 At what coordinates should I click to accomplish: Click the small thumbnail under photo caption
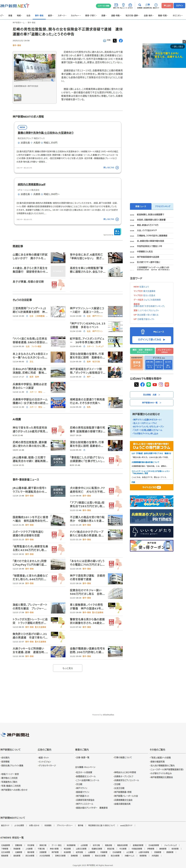18,98
